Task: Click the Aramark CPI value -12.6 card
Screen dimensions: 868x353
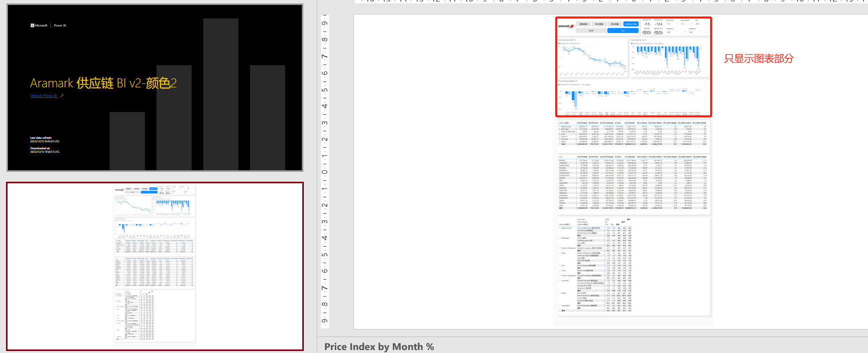Action: click(x=658, y=24)
